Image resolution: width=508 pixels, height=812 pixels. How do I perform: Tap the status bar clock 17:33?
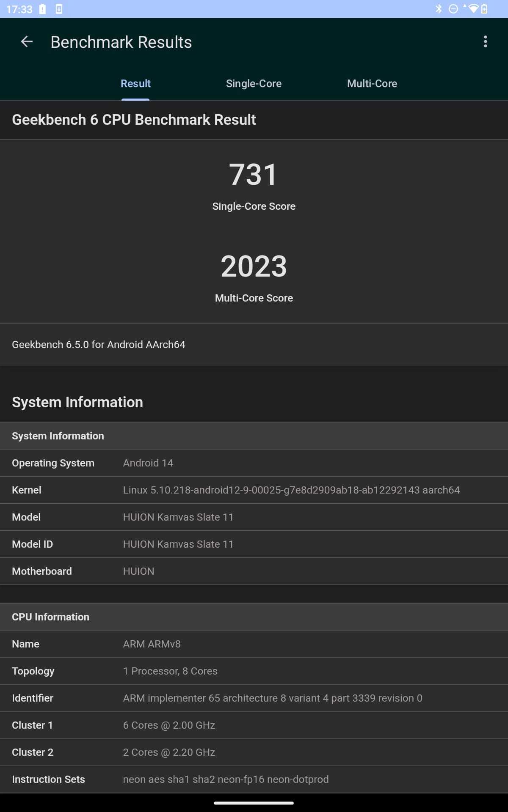19,9
